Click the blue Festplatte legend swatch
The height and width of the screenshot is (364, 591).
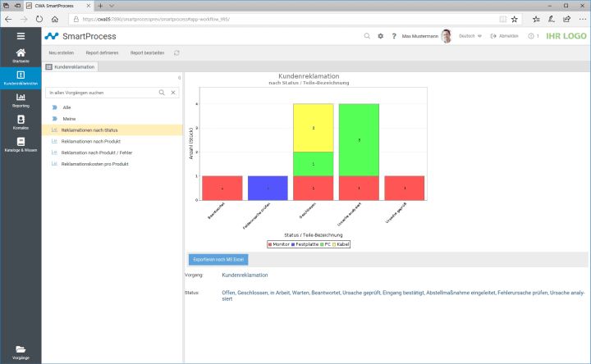click(x=293, y=244)
